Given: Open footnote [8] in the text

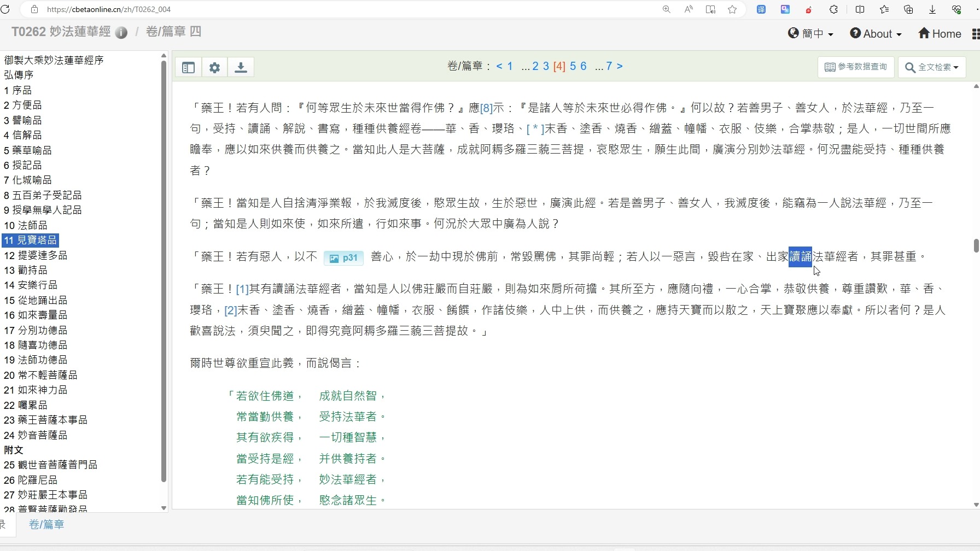Looking at the screenshot, I should (x=486, y=108).
